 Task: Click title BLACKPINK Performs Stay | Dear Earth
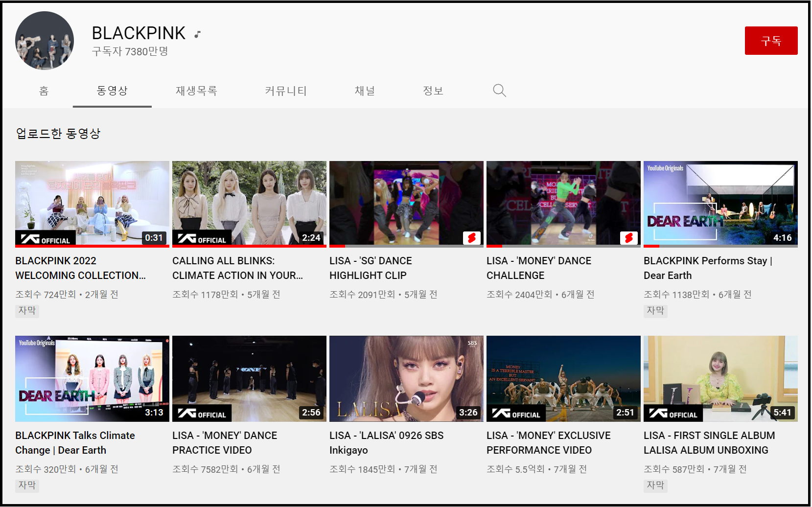[708, 268]
